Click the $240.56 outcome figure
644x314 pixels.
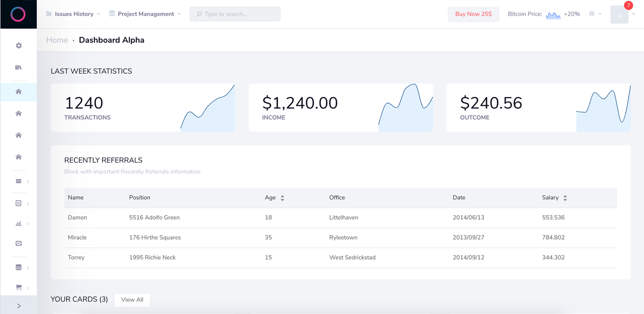point(491,102)
